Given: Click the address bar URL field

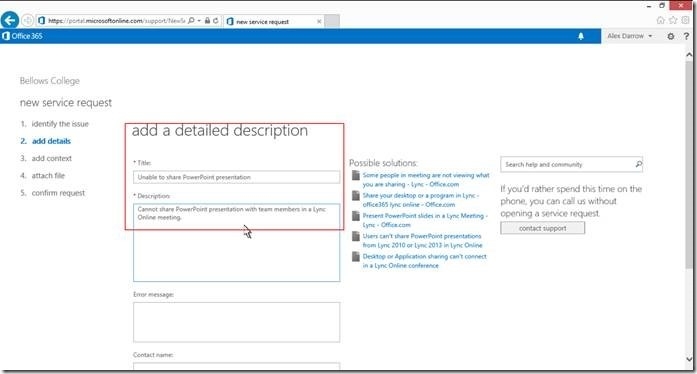Looking at the screenshot, I should (x=116, y=20).
